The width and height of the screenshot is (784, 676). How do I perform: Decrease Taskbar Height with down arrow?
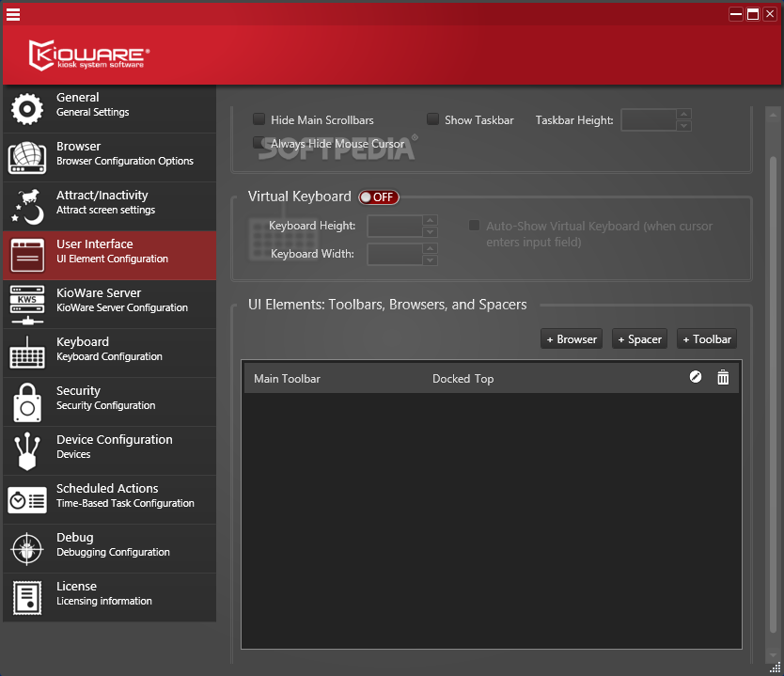click(x=683, y=125)
